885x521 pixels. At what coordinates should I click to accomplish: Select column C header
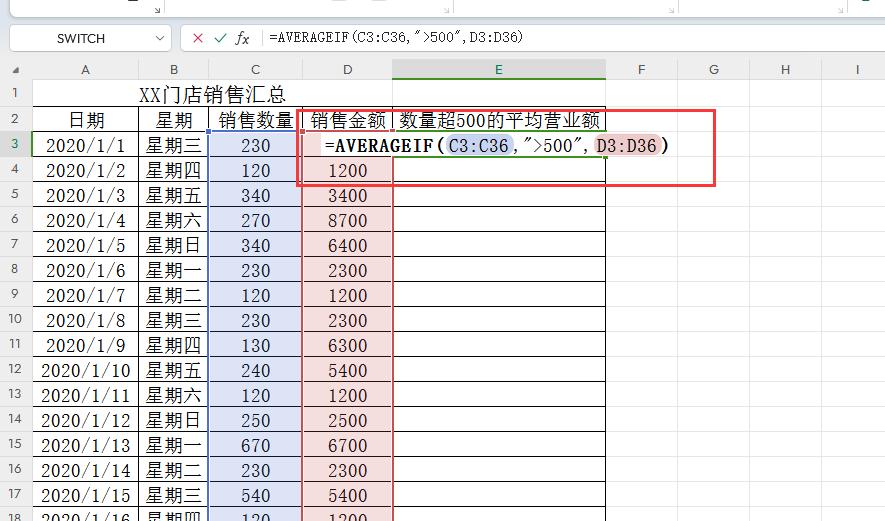point(256,69)
